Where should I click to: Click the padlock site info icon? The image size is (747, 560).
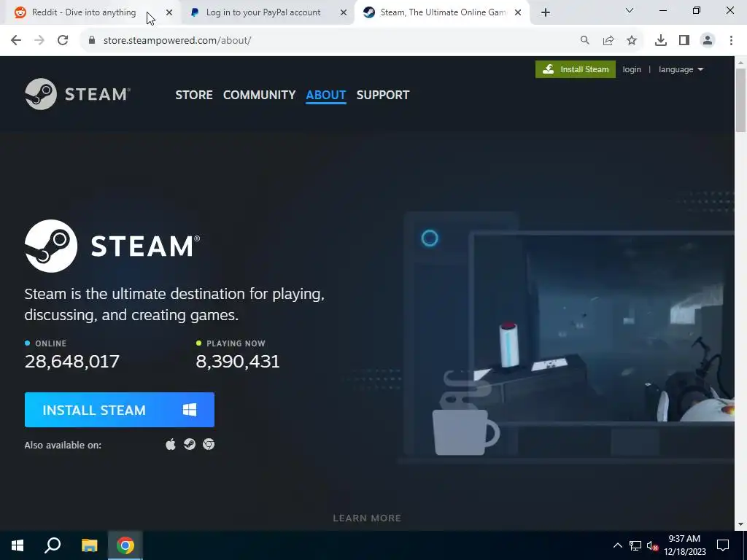coord(91,41)
